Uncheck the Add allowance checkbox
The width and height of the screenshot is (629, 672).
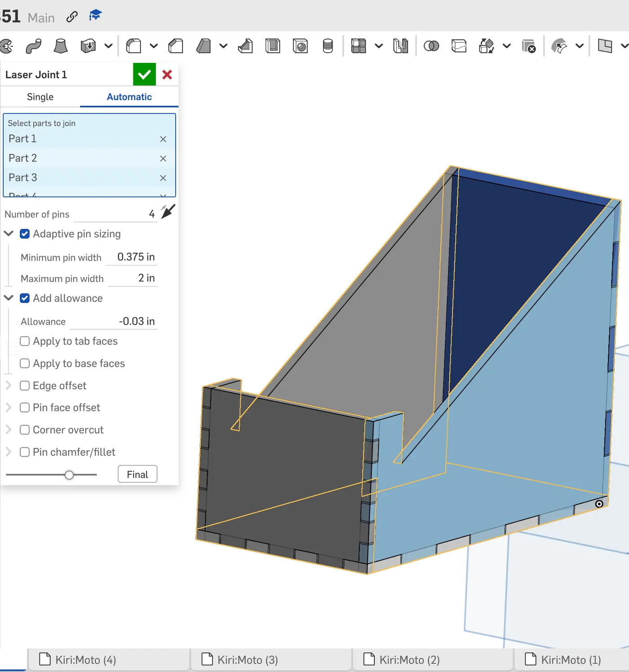(25, 298)
